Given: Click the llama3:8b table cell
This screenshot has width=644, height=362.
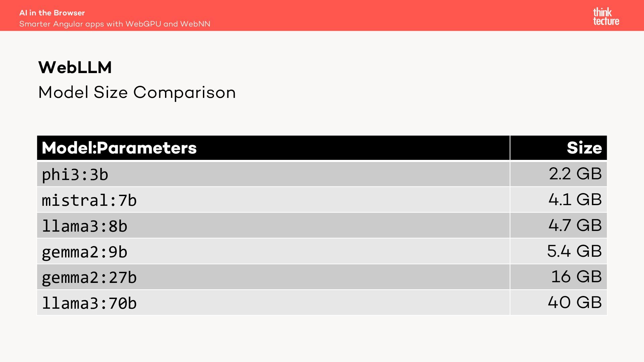Looking at the screenshot, I should coord(85,226).
